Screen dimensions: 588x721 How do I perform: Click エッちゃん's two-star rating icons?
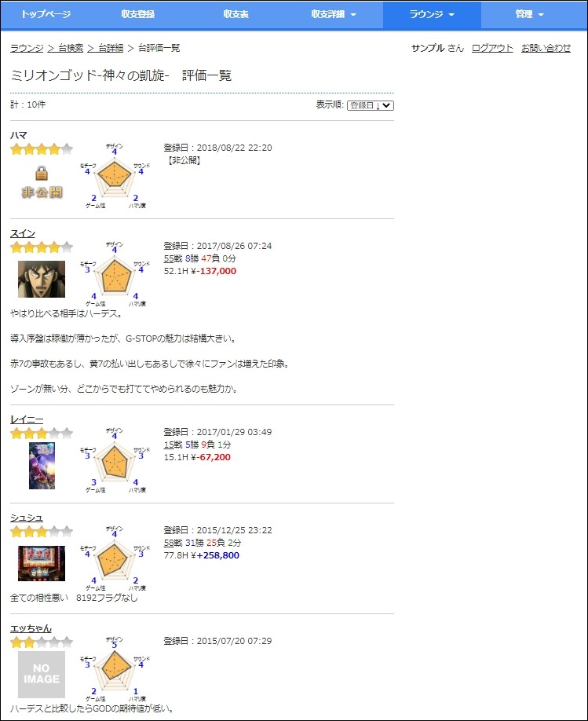[42, 642]
